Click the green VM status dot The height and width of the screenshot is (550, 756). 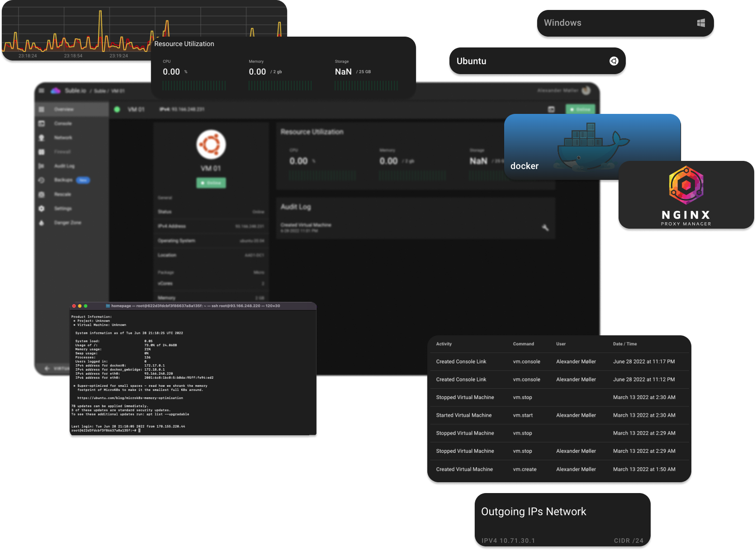point(117,109)
